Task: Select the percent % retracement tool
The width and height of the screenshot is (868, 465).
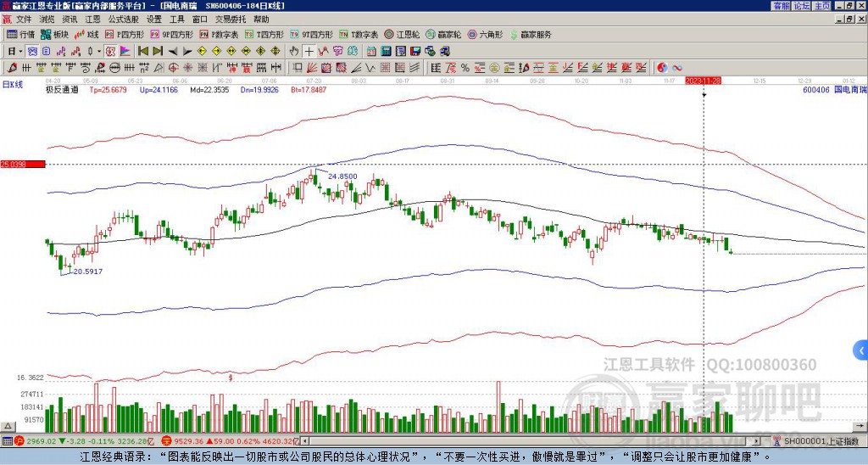Action: [x=465, y=68]
